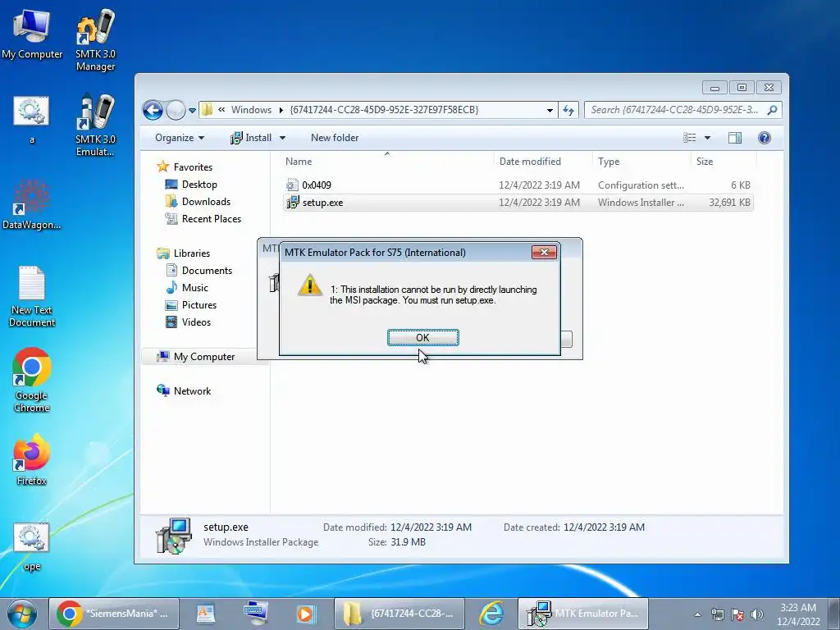Switch to Chrome SiemensMania taskbar item
Screen dimensions: 840x630
coord(114,614)
